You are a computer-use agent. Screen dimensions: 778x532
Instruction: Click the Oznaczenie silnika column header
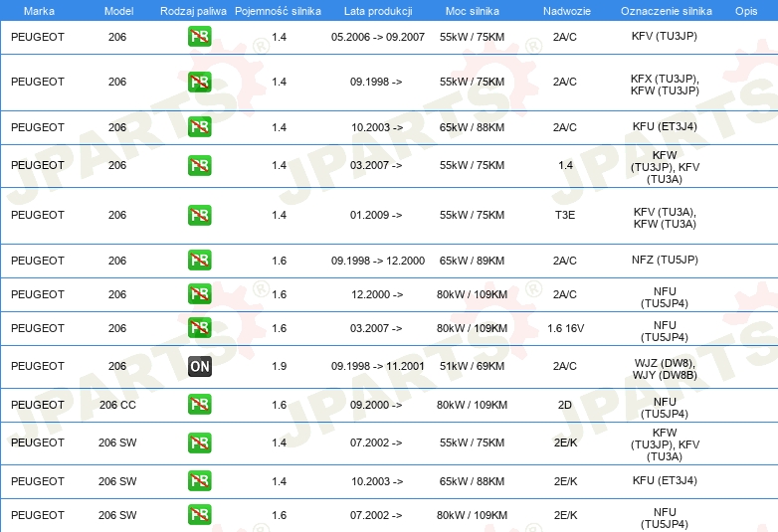pyautogui.click(x=666, y=11)
